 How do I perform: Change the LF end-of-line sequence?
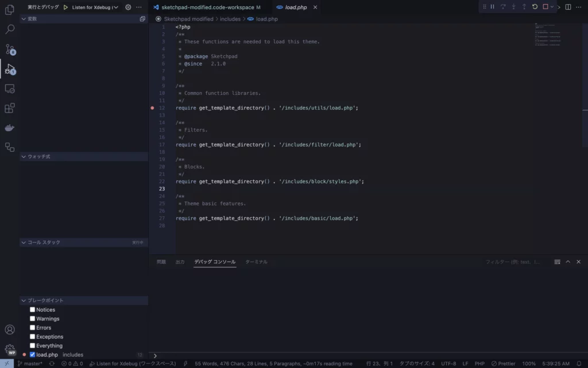465,363
